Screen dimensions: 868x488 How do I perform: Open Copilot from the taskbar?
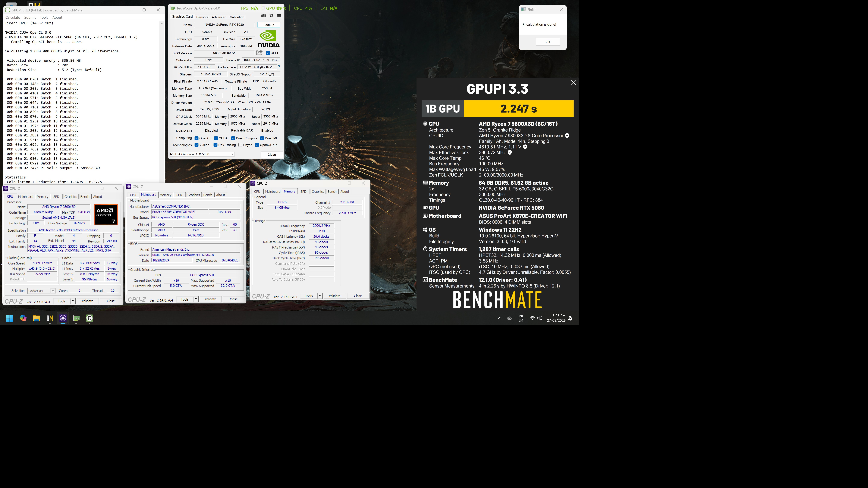click(x=23, y=318)
